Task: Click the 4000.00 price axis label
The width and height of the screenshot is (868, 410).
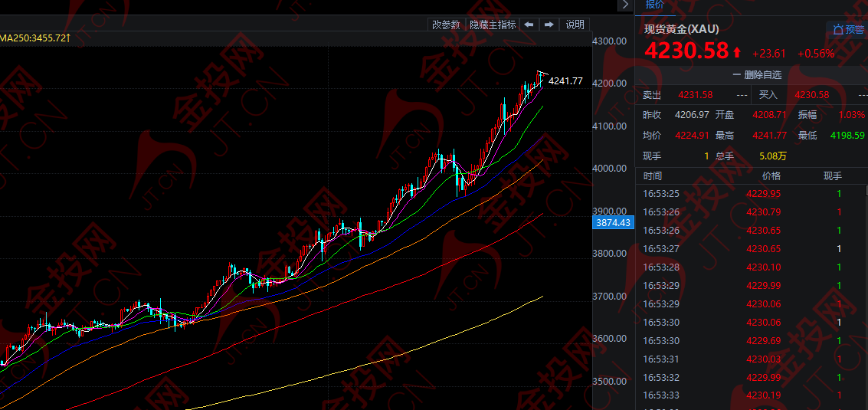Action: [609, 169]
